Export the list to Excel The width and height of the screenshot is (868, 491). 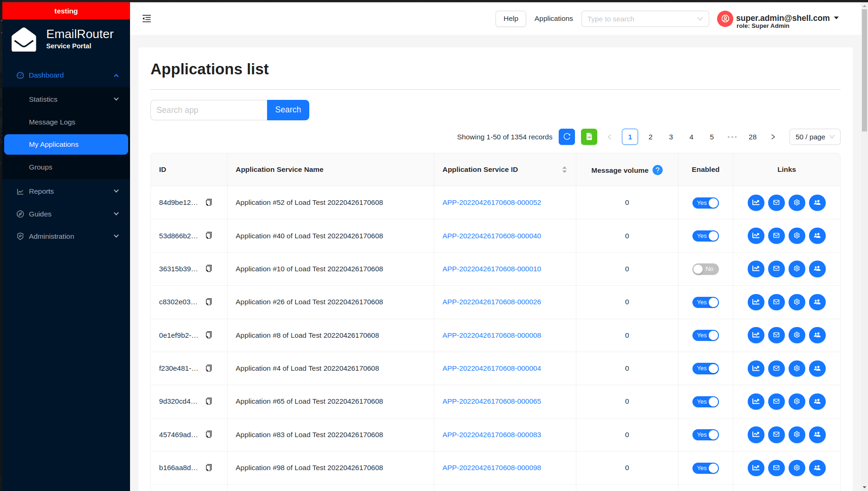tap(589, 137)
